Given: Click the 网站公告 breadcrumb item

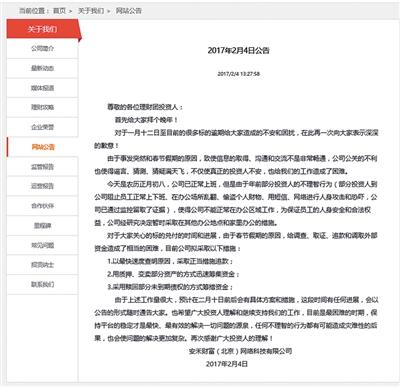Looking at the screenshot, I should pyautogui.click(x=129, y=11).
